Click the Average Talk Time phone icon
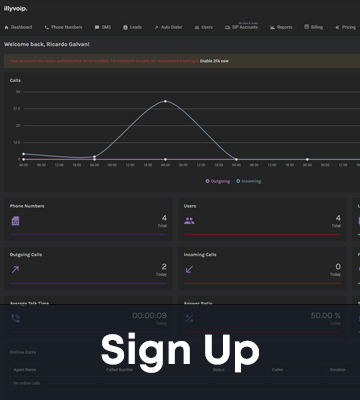The height and width of the screenshot is (400, 360). tap(15, 318)
